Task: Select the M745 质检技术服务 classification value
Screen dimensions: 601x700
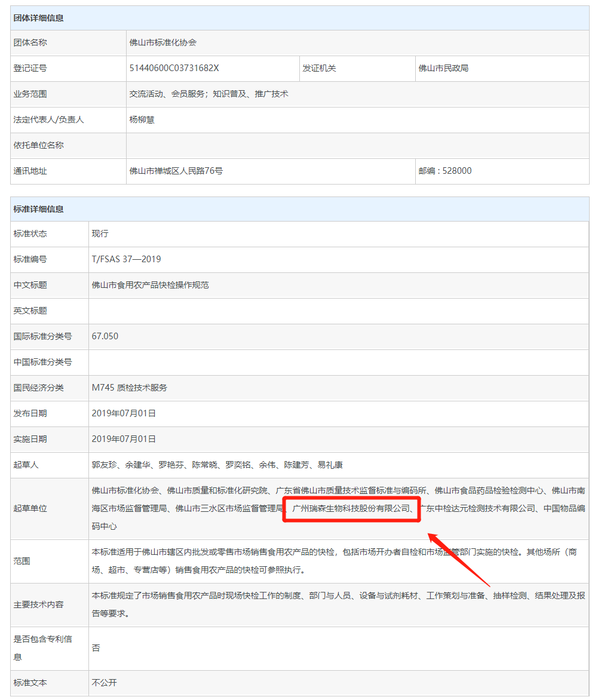Action: [130, 388]
